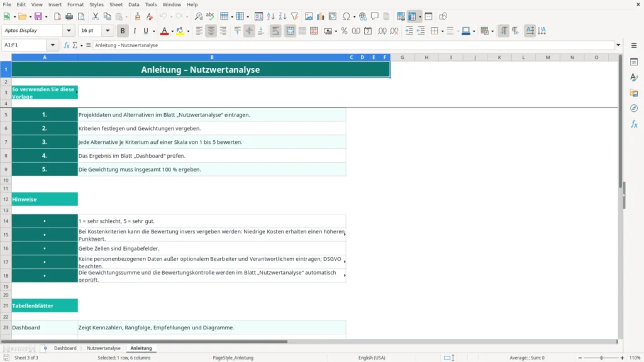The image size is (644, 362).
Task: Open Find and Replace
Action: pyautogui.click(x=198, y=16)
